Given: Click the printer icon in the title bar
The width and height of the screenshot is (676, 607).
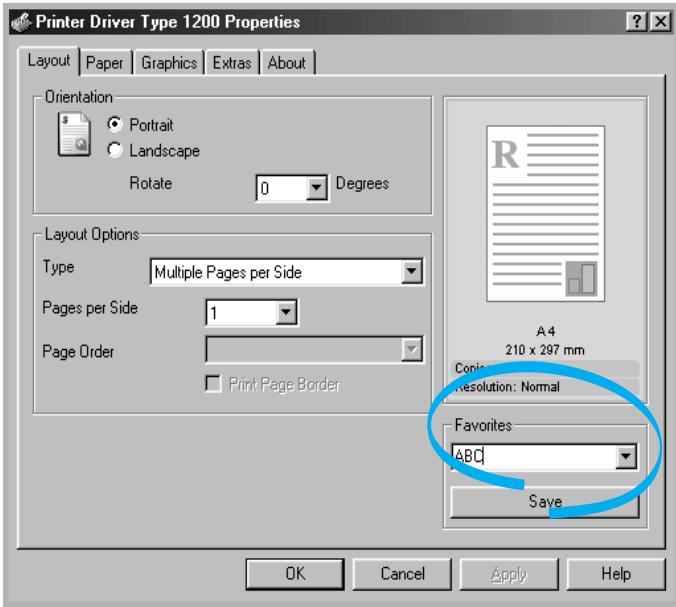Looking at the screenshot, I should 21,22.
